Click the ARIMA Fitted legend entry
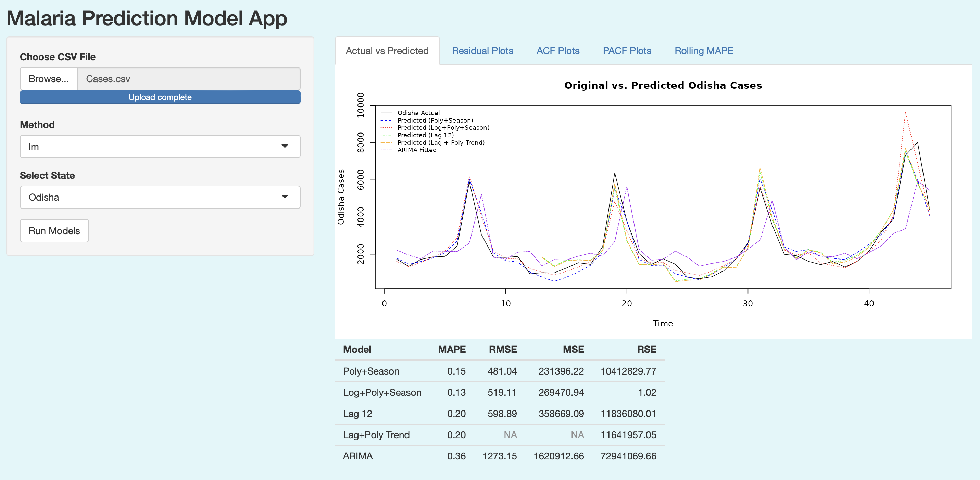Image resolution: width=980 pixels, height=480 pixels. coord(417,150)
